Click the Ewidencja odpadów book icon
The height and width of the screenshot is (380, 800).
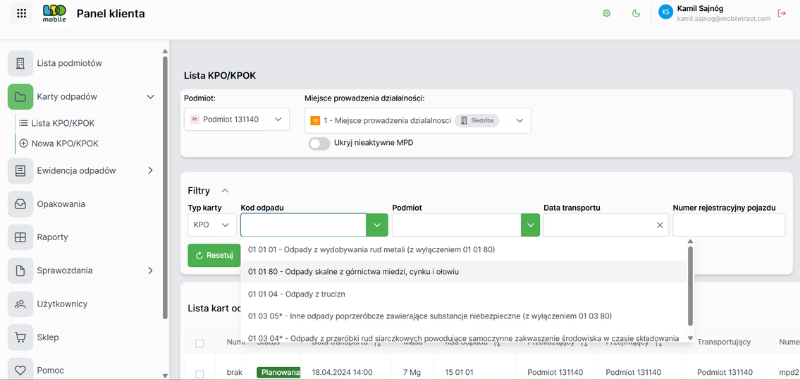click(20, 171)
